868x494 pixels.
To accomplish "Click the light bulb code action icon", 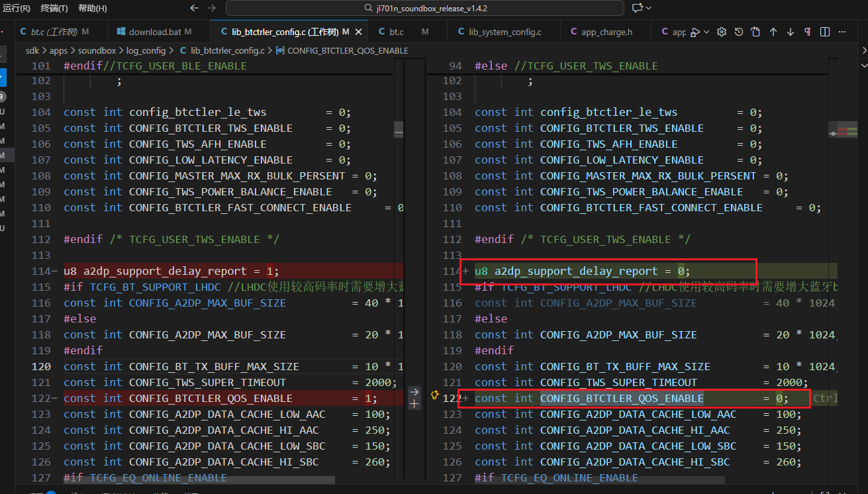I will (x=434, y=396).
